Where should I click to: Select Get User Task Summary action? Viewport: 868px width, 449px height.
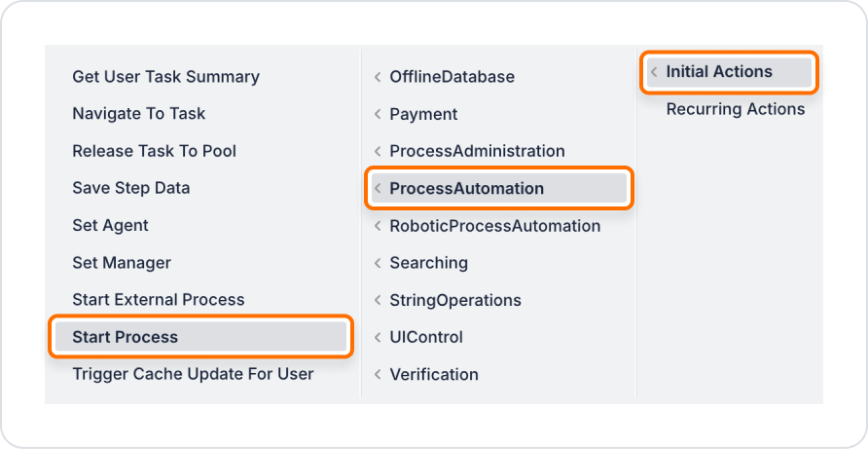(x=165, y=77)
